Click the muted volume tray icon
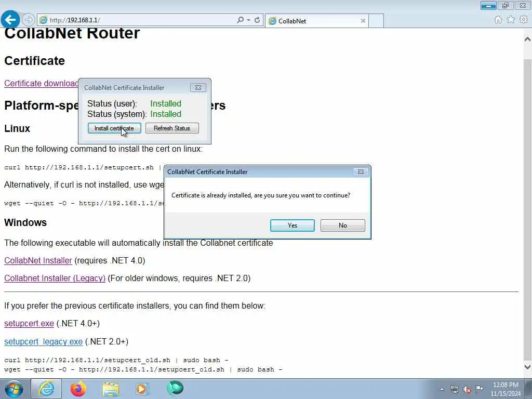 click(467, 390)
